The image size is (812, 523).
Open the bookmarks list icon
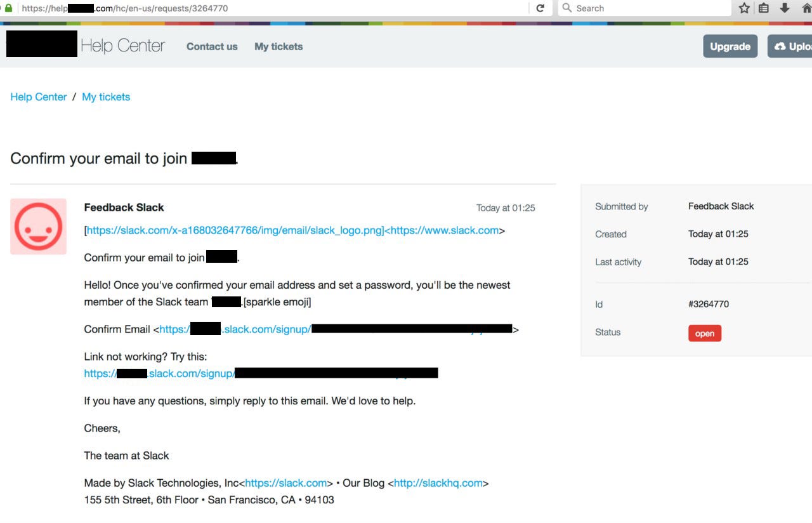click(764, 8)
